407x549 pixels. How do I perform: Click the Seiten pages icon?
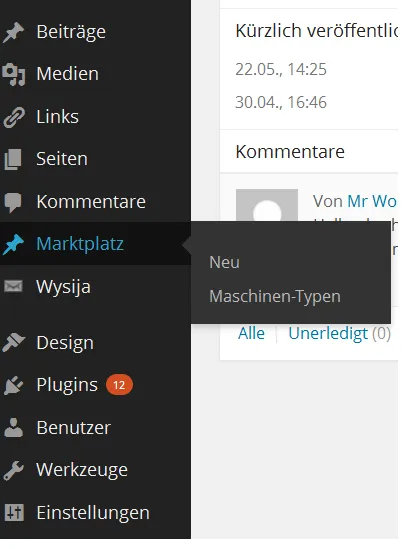(13, 159)
